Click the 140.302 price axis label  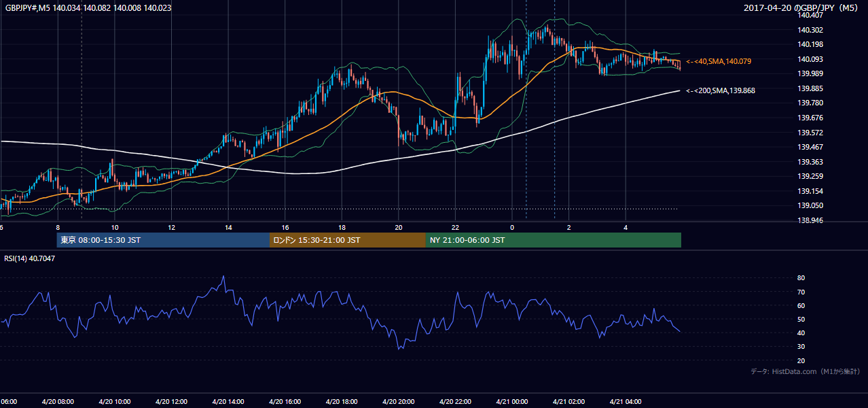coord(809,30)
